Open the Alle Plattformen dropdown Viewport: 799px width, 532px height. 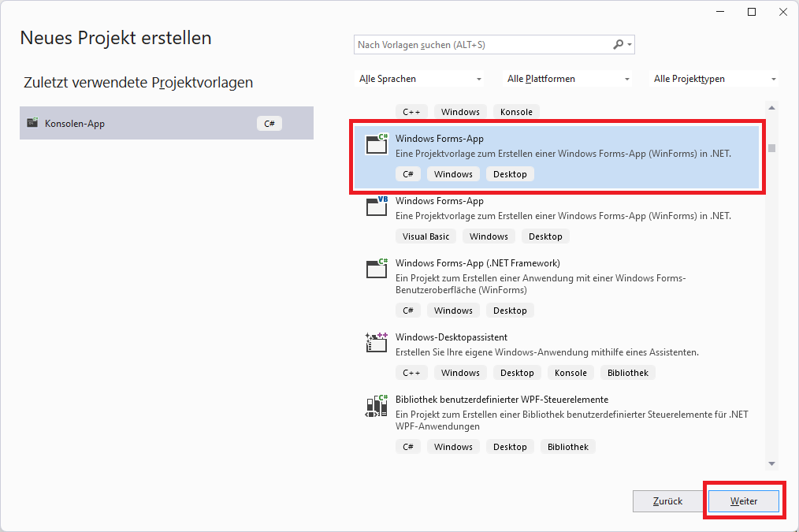pyautogui.click(x=567, y=79)
